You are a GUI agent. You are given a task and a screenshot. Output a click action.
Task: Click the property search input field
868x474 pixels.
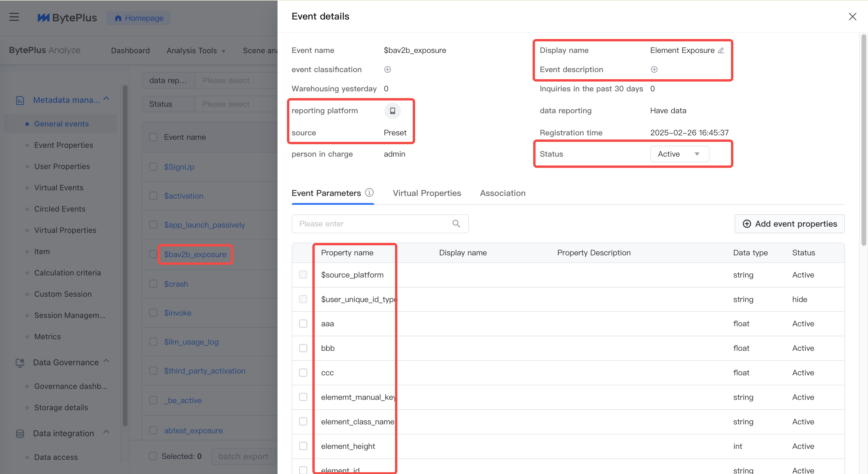click(380, 224)
